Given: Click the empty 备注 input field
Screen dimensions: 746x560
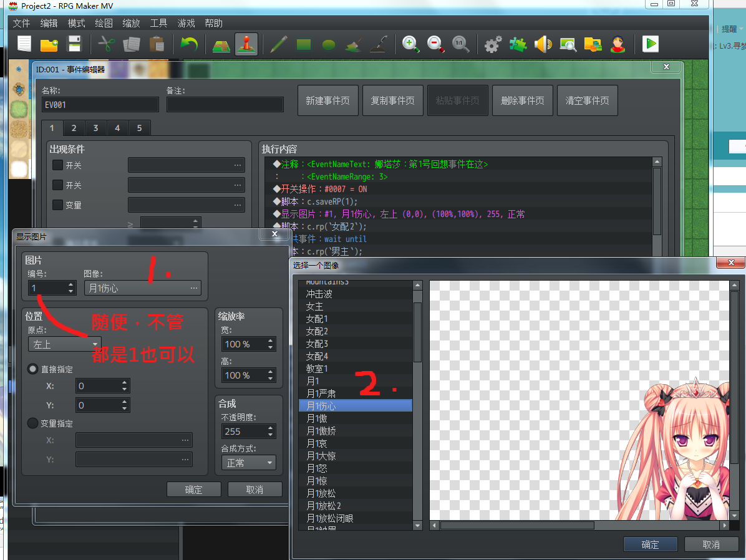Looking at the screenshot, I should 225,105.
